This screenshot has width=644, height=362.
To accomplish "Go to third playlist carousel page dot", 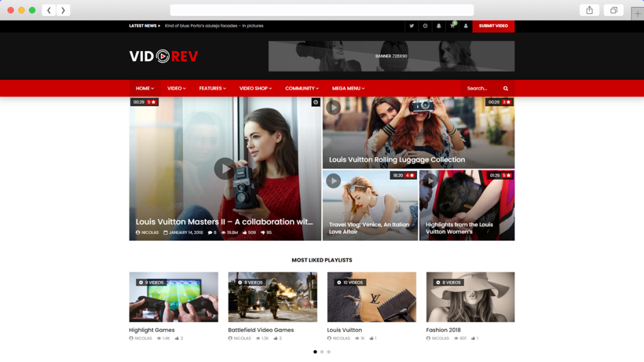I will 328,352.
